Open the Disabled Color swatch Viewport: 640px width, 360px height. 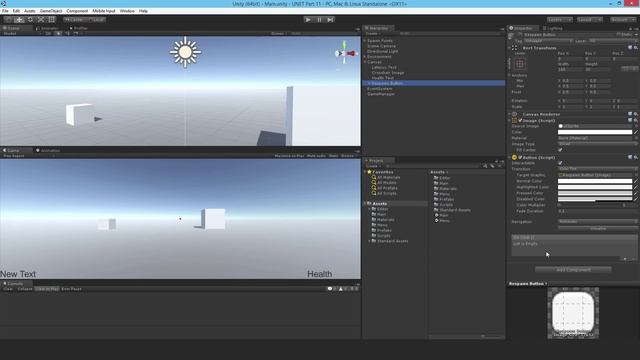[595, 199]
